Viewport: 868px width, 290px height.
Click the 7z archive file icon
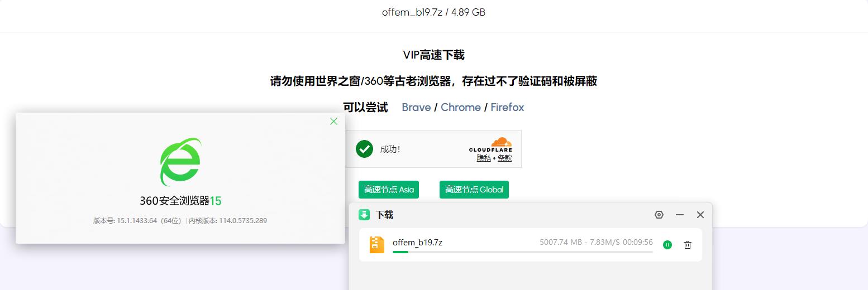(x=377, y=244)
